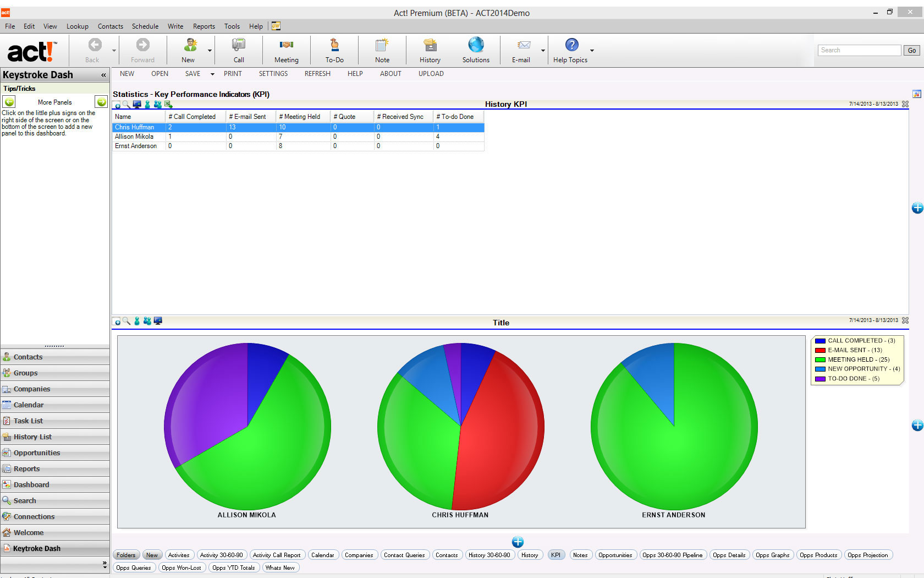Expand the E-mail dropdown arrow
Image resolution: width=924 pixels, height=578 pixels.
coord(543,51)
